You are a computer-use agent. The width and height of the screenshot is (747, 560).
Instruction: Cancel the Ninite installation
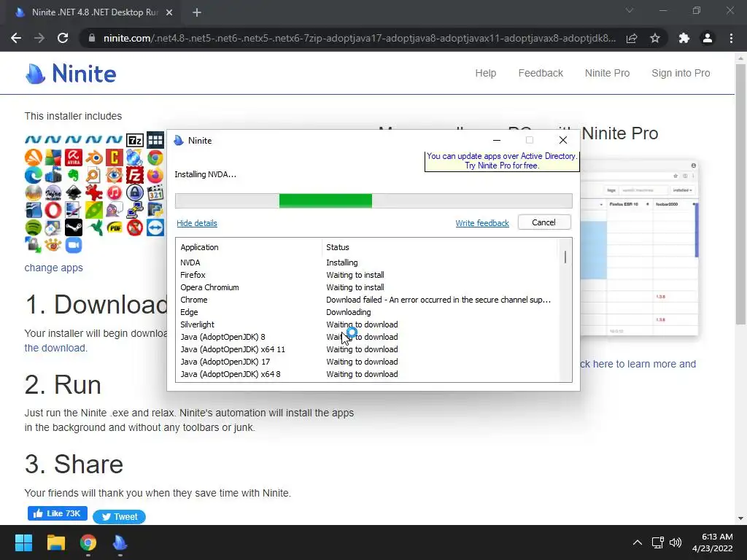point(544,222)
